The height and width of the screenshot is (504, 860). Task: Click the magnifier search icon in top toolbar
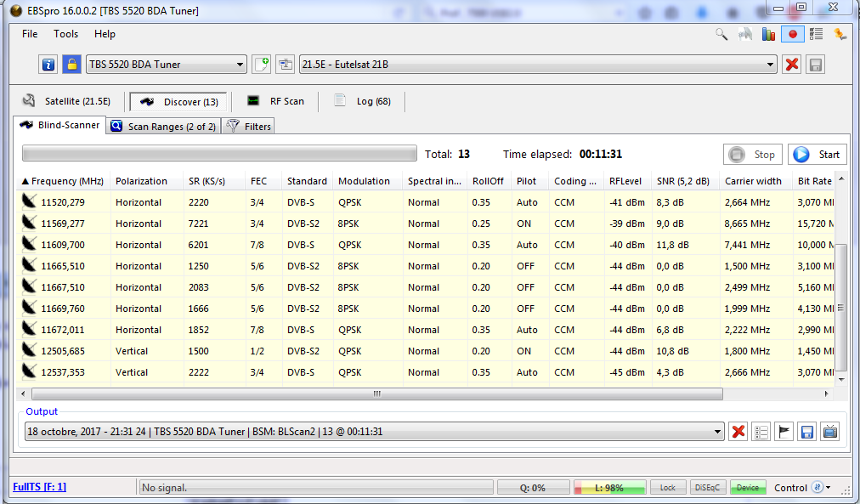tap(721, 34)
